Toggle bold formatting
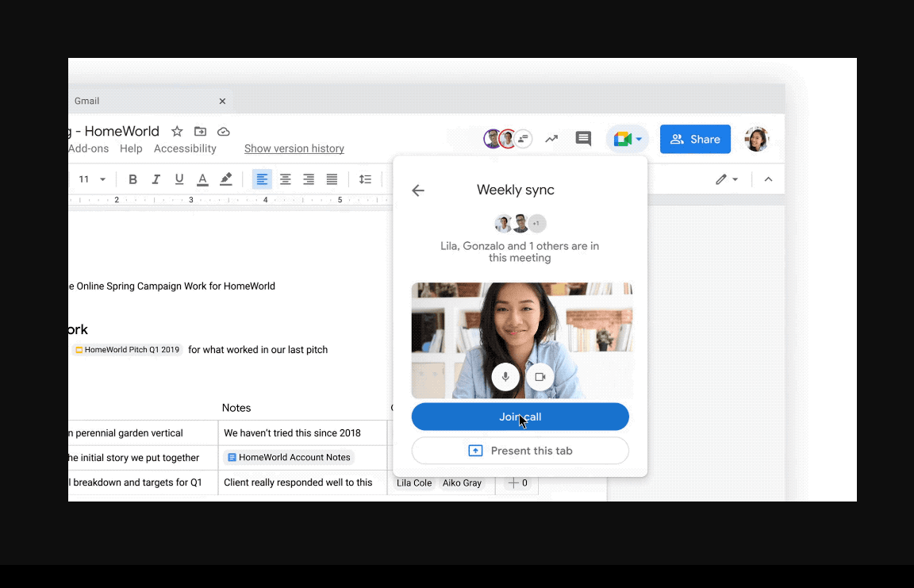Screen dimensions: 914x588 [x=132, y=179]
